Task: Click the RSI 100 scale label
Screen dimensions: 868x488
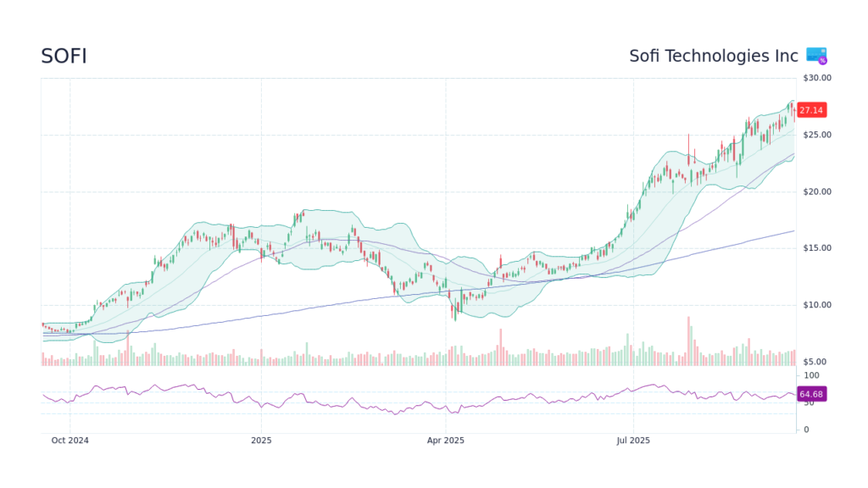Action: (x=812, y=375)
